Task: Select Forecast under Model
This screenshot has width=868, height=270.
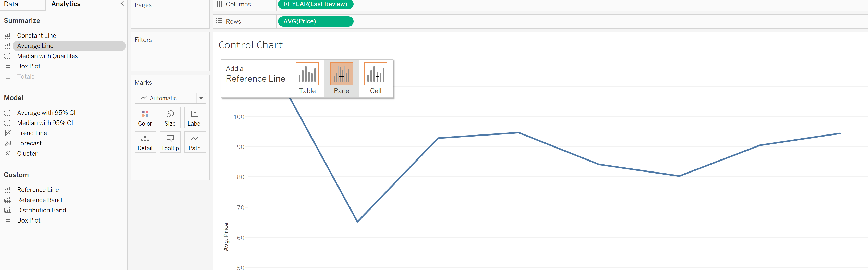Action: (29, 143)
